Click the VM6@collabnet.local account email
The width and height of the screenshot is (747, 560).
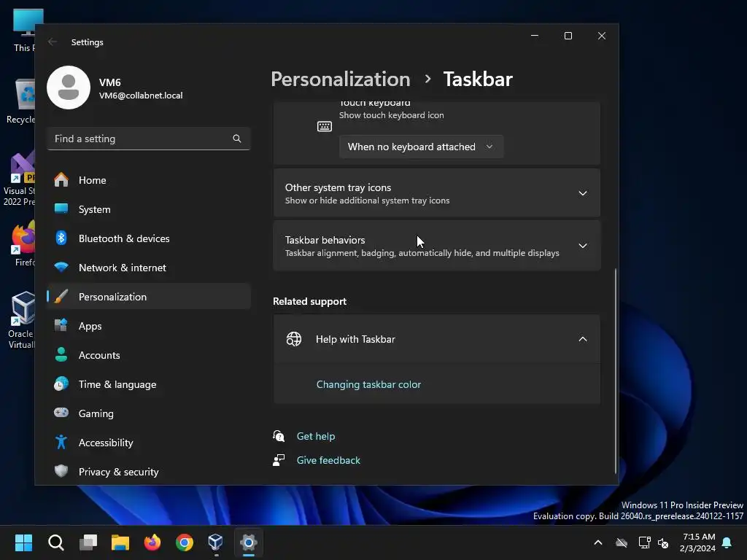141,96
